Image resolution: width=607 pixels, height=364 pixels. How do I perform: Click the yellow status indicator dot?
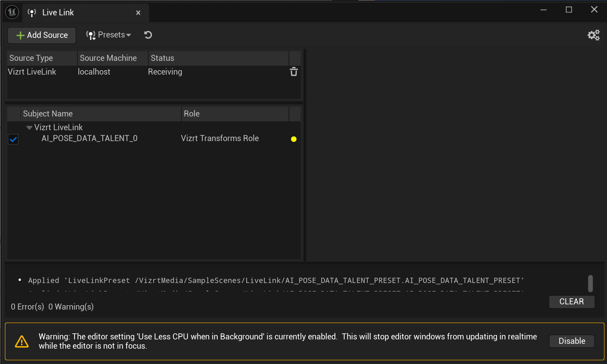tap(294, 139)
